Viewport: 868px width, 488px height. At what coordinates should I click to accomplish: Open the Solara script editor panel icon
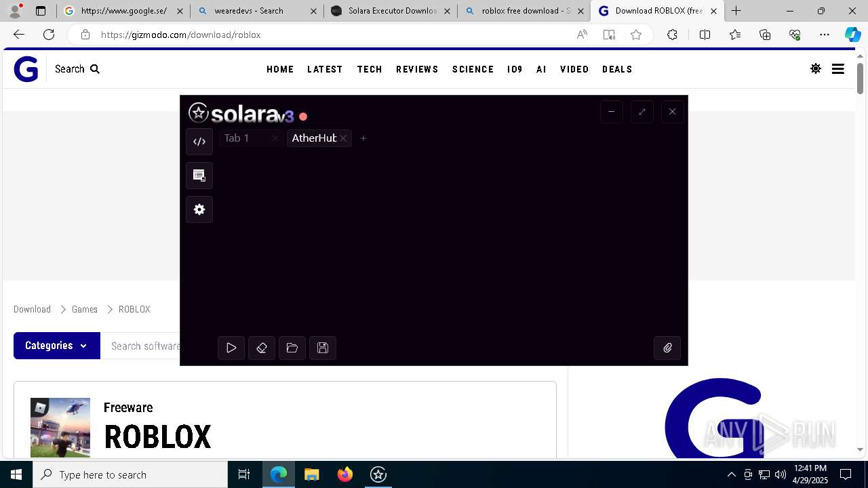199,142
